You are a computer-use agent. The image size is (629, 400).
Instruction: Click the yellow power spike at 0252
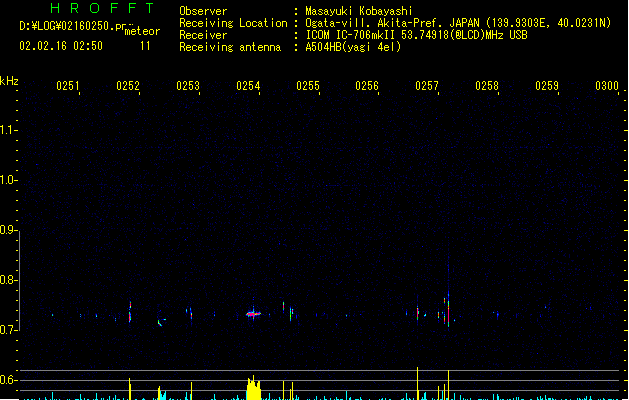[x=130, y=389]
